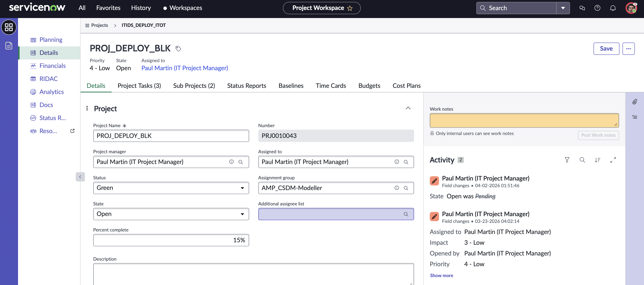The image size is (644, 285).
Task: Switch to the Project Tasks (3) tab
Action: coord(139,86)
